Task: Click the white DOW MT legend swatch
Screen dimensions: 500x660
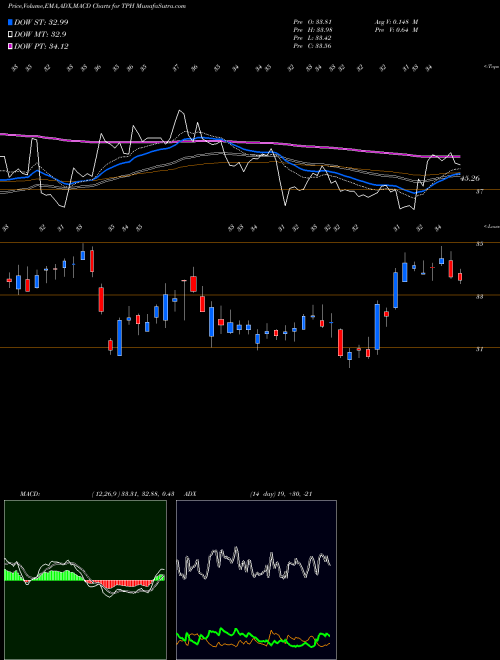Action: (x=10, y=35)
